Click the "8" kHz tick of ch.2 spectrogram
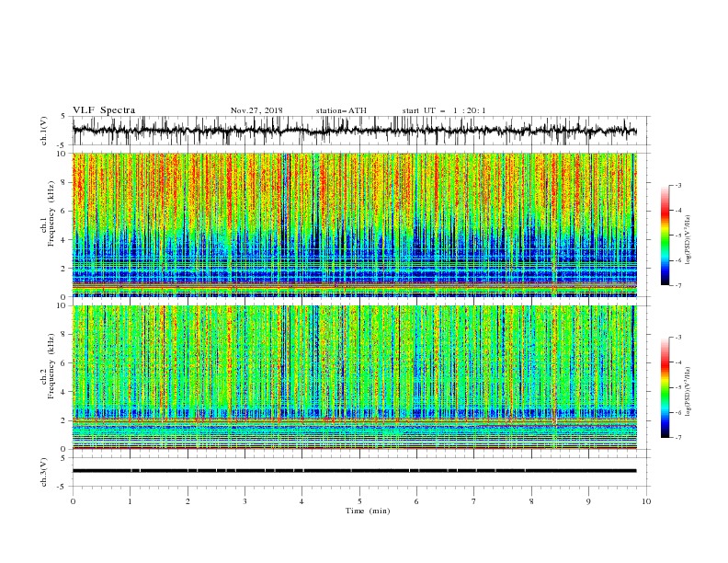 pyautogui.click(x=65, y=335)
